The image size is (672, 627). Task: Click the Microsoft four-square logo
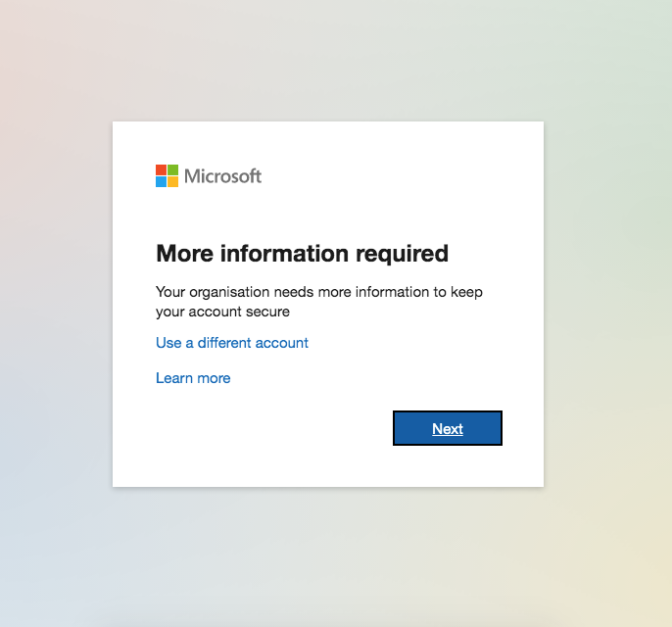(167, 175)
